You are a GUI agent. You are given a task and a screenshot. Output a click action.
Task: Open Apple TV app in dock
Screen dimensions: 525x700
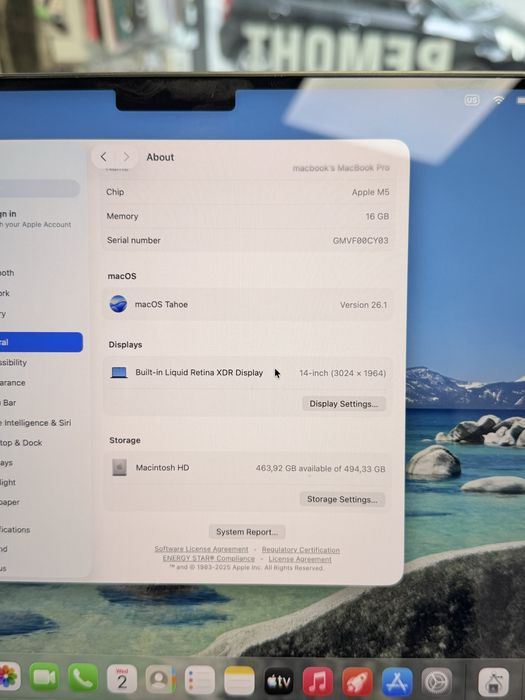pos(279,681)
